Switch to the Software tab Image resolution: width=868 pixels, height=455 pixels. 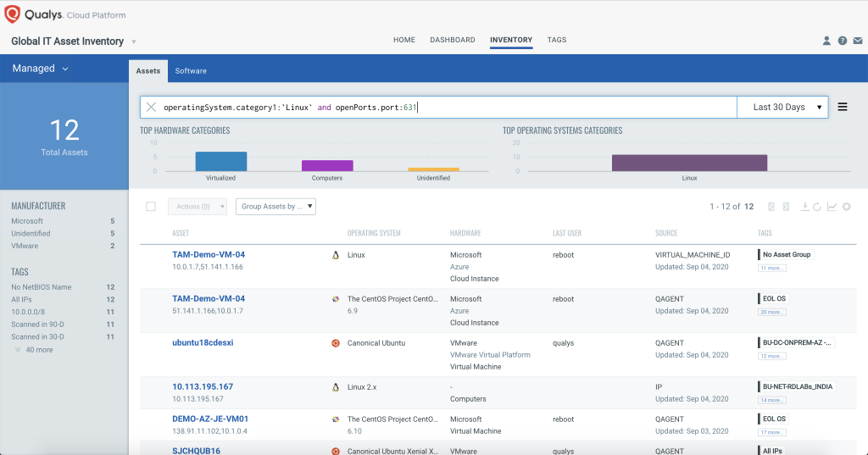pos(191,71)
